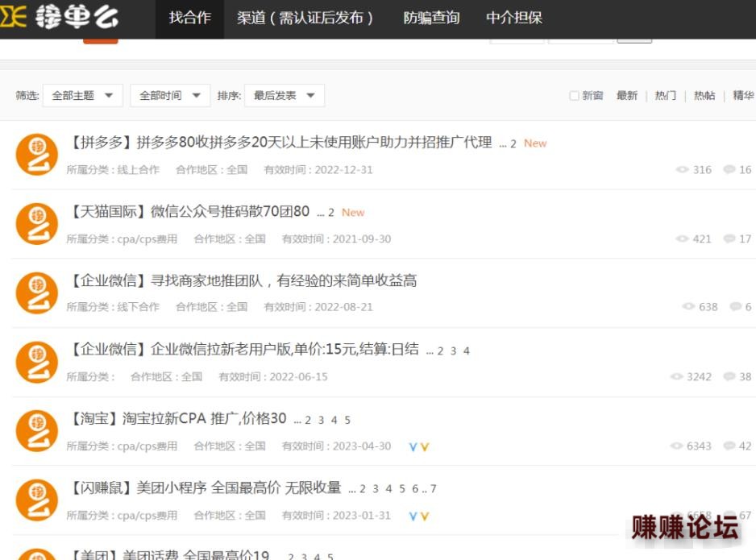Click view count icon on 天猫国际 post
The image size is (756, 560).
[682, 239]
